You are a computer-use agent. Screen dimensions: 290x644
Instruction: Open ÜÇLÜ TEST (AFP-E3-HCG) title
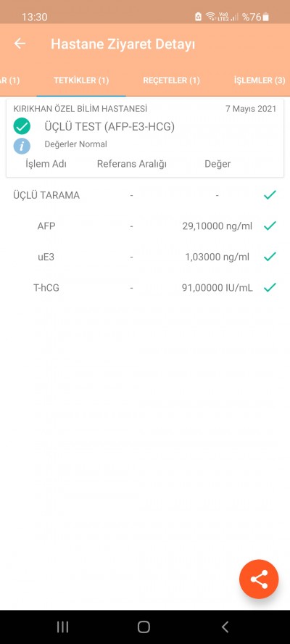[x=109, y=127]
